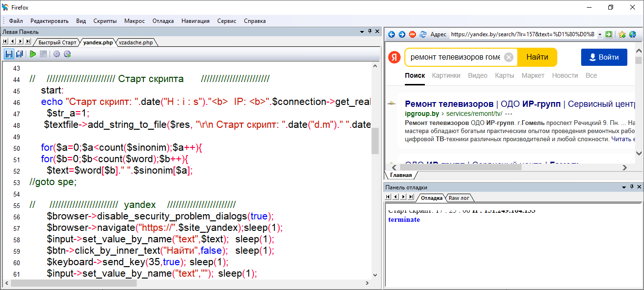Switch to the vzadache.php tab

tap(136, 42)
